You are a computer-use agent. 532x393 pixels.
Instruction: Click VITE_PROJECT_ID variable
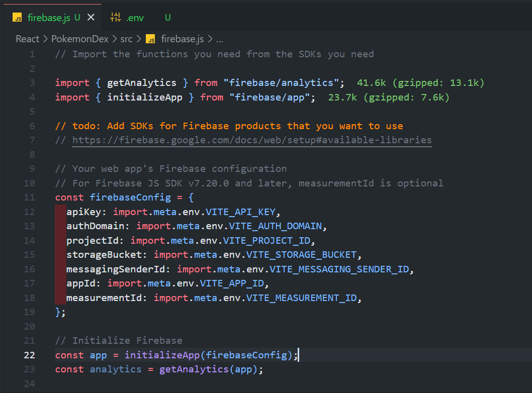click(267, 241)
